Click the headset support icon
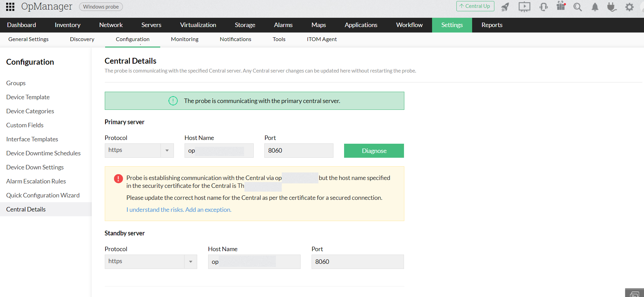Screen dimensions: 644x297 coord(543,7)
